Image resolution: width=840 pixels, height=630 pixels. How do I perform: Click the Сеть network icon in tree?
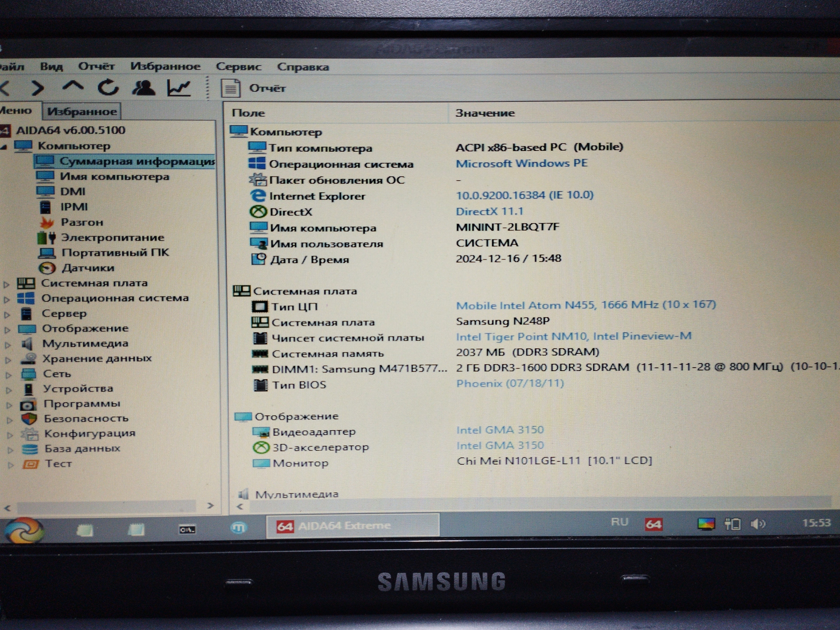tap(29, 374)
